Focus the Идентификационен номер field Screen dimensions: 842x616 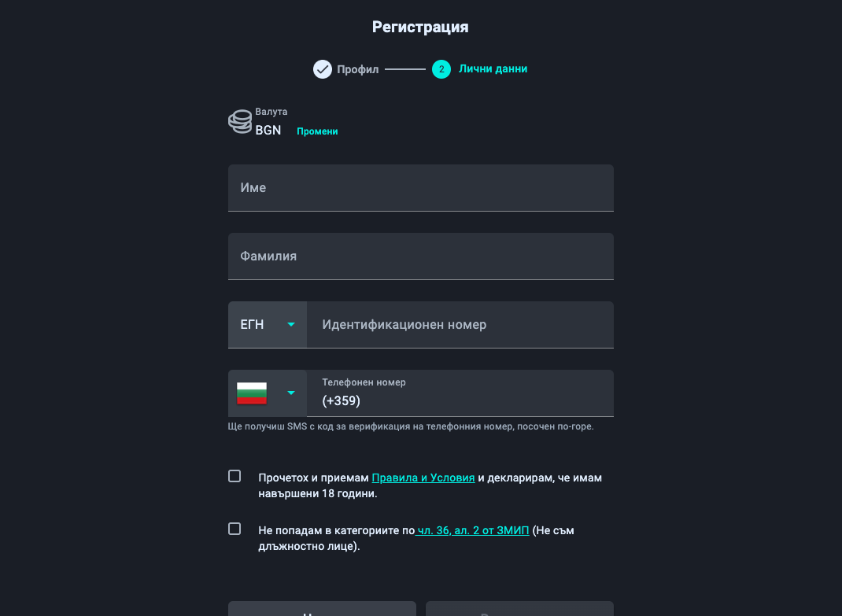460,324
